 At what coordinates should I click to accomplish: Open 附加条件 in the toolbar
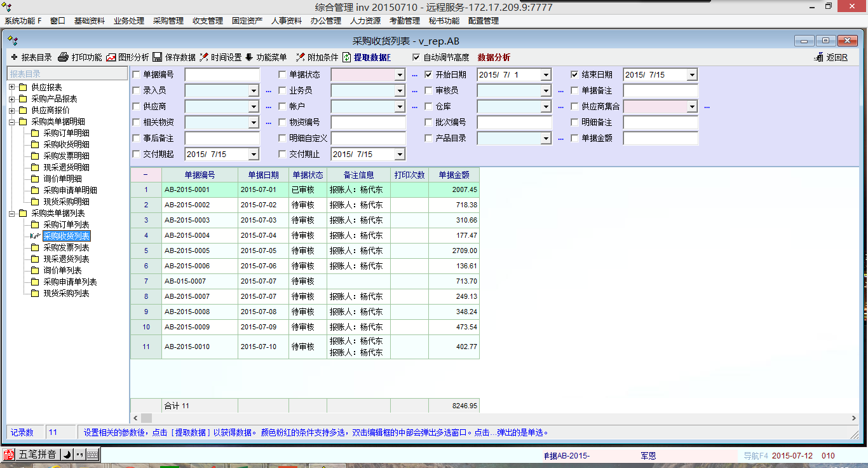pyautogui.click(x=301, y=57)
